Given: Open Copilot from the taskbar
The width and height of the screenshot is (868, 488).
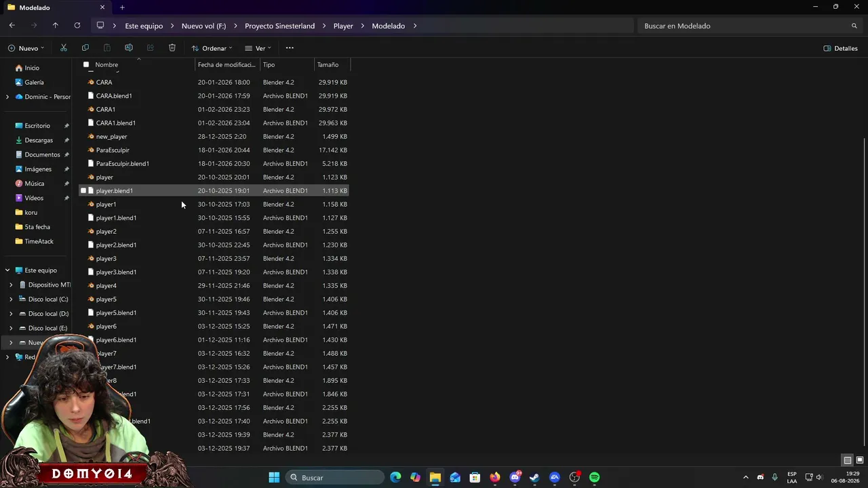Looking at the screenshot, I should pyautogui.click(x=415, y=478).
